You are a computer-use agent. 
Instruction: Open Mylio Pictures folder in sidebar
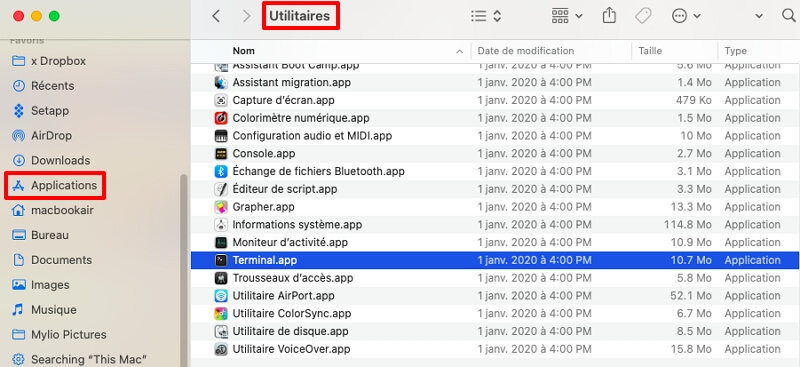click(59, 335)
